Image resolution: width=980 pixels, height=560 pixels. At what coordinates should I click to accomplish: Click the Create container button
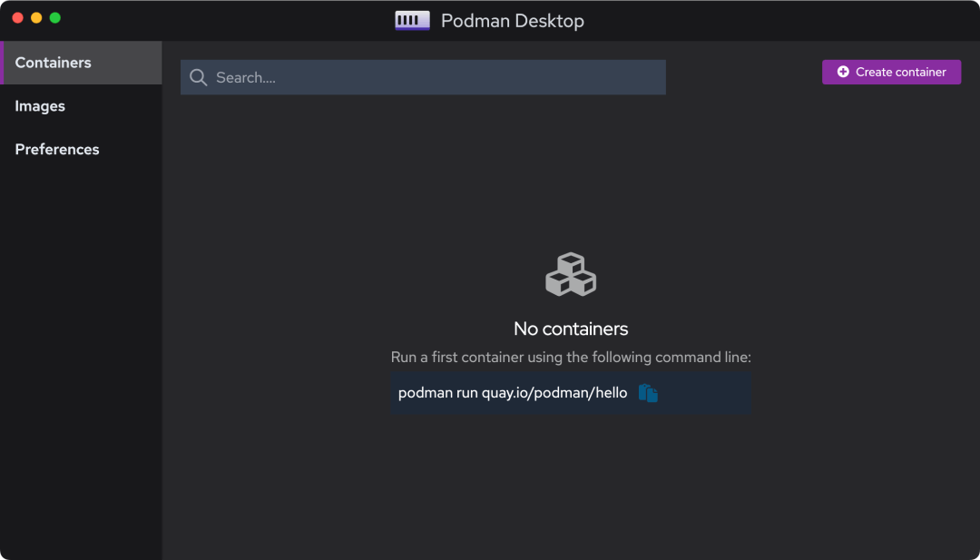pyautogui.click(x=891, y=72)
